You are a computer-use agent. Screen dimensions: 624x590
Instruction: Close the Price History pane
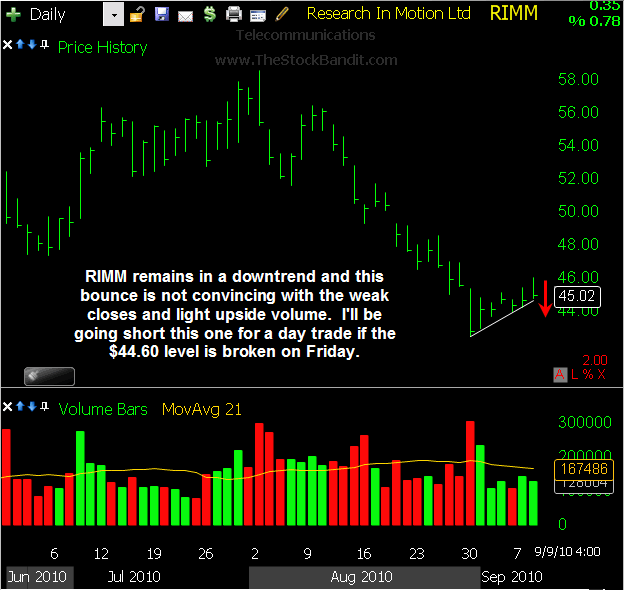[7, 45]
